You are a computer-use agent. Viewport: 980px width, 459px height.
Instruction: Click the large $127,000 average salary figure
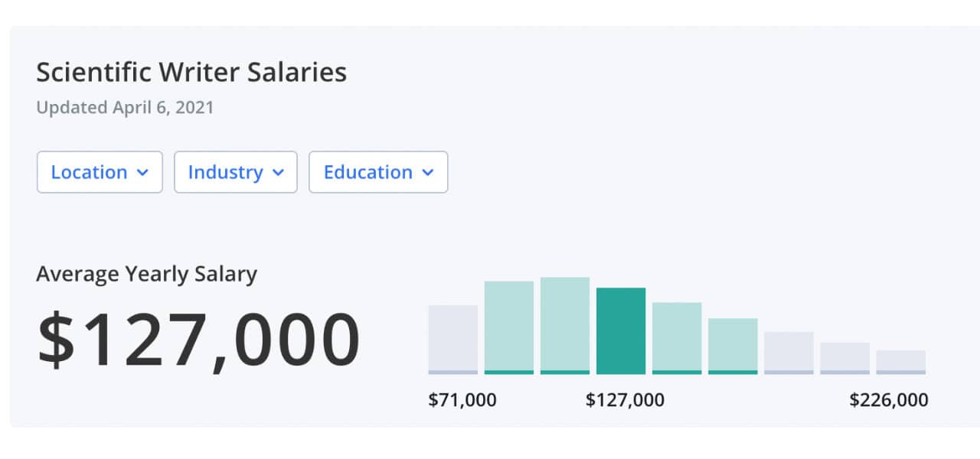point(199,340)
